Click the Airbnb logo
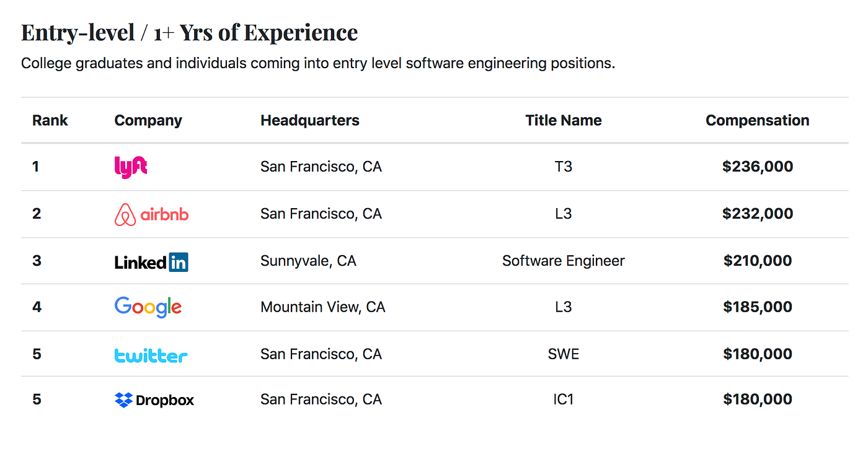 tap(151, 214)
